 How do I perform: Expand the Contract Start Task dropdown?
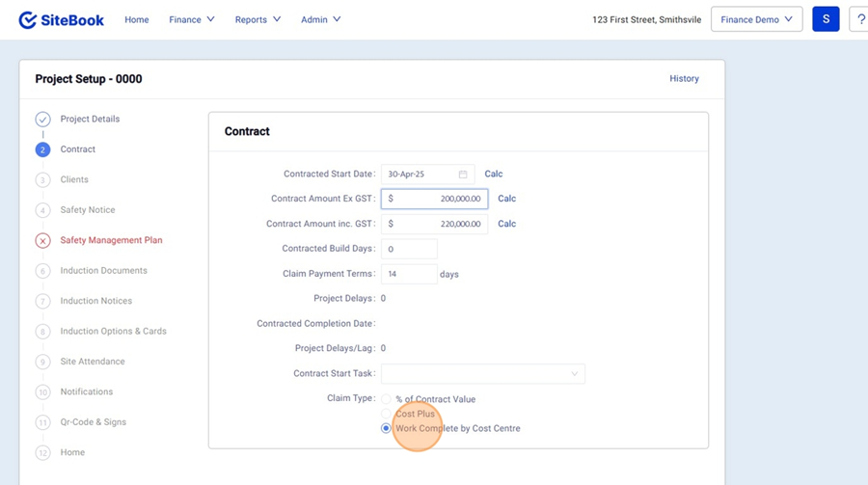(482, 374)
